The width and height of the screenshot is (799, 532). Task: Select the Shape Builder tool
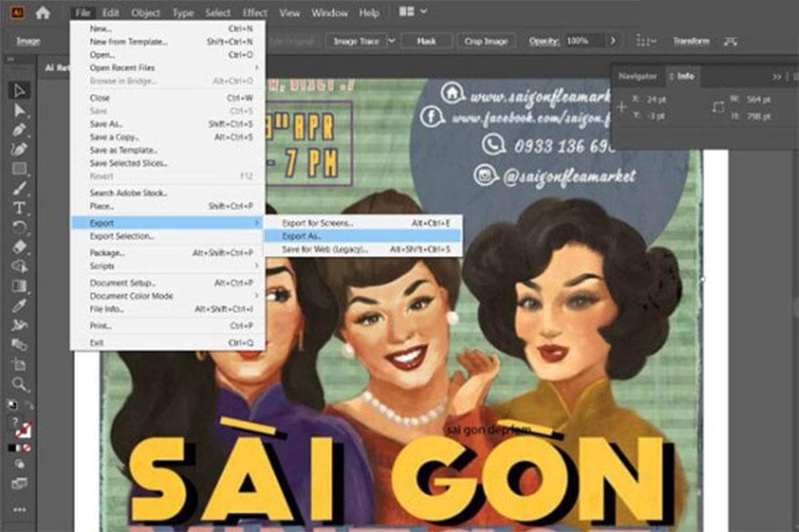[x=19, y=266]
